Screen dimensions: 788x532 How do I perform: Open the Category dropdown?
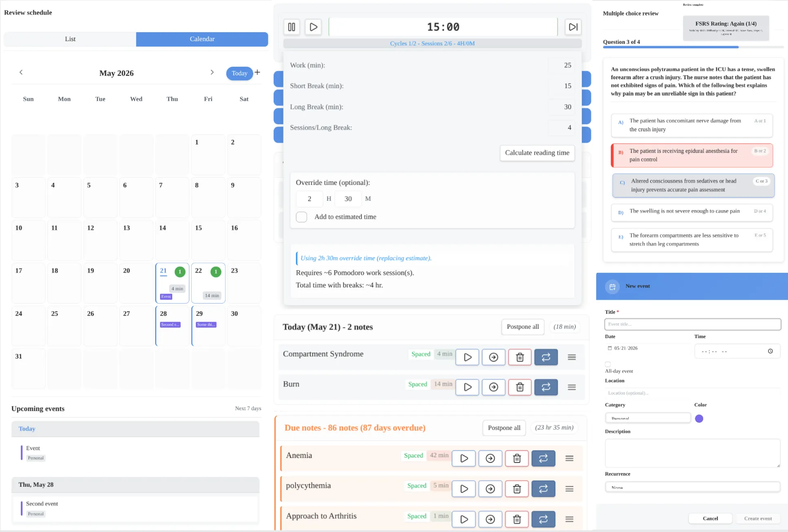(x=648, y=418)
